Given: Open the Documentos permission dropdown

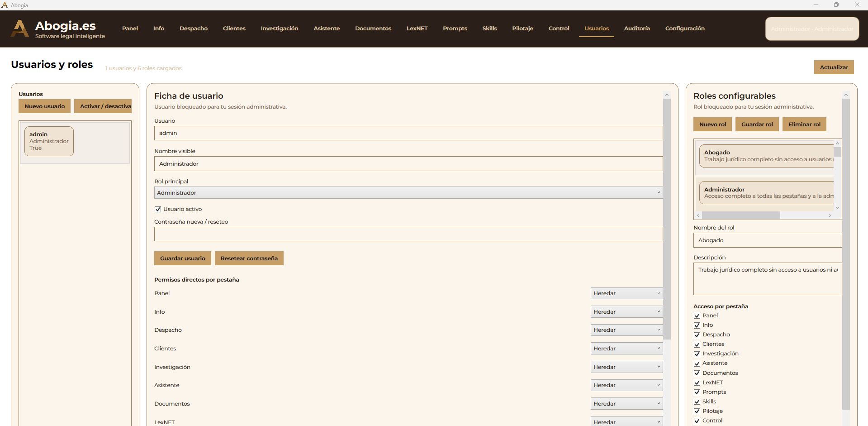Looking at the screenshot, I should 626,404.
